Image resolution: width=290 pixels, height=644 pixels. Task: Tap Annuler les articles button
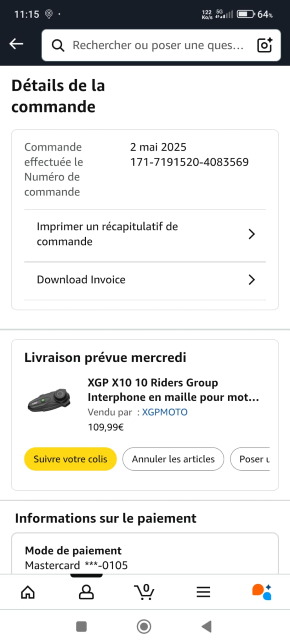coord(173,459)
